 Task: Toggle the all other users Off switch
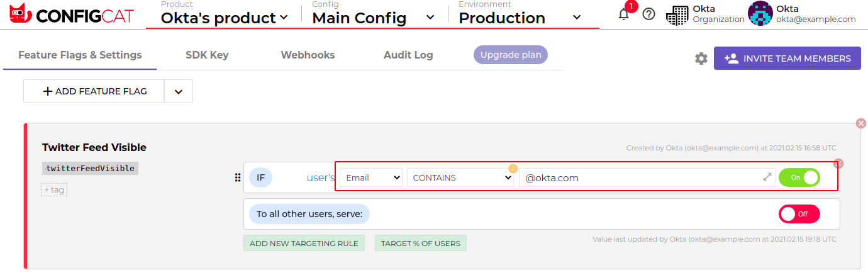[799, 214]
